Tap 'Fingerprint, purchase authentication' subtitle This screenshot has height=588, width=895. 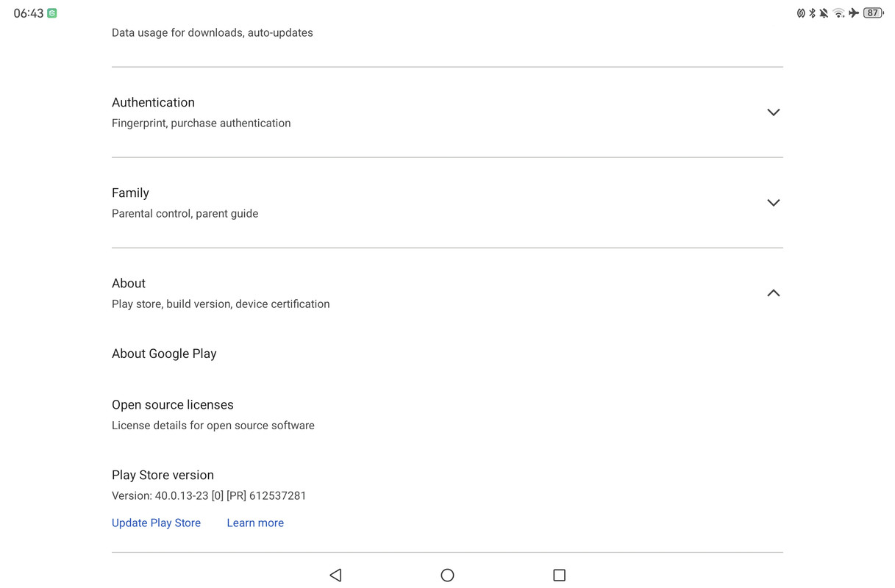(x=201, y=123)
